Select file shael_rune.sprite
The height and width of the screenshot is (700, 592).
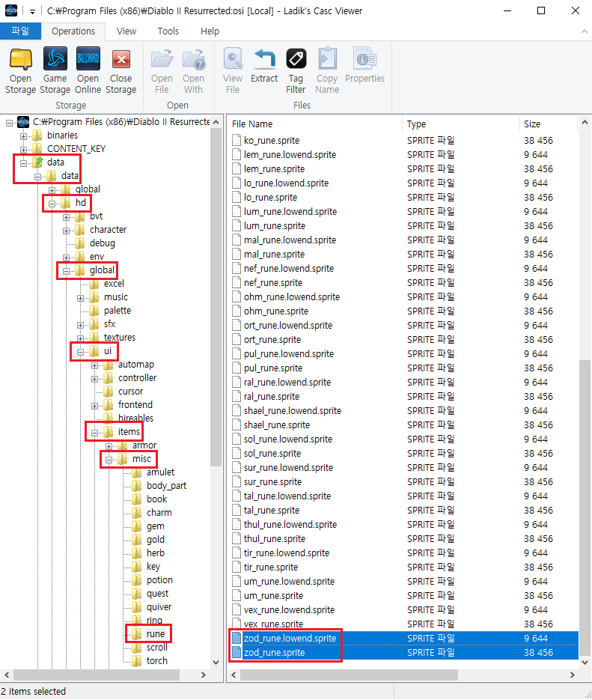pyautogui.click(x=277, y=425)
